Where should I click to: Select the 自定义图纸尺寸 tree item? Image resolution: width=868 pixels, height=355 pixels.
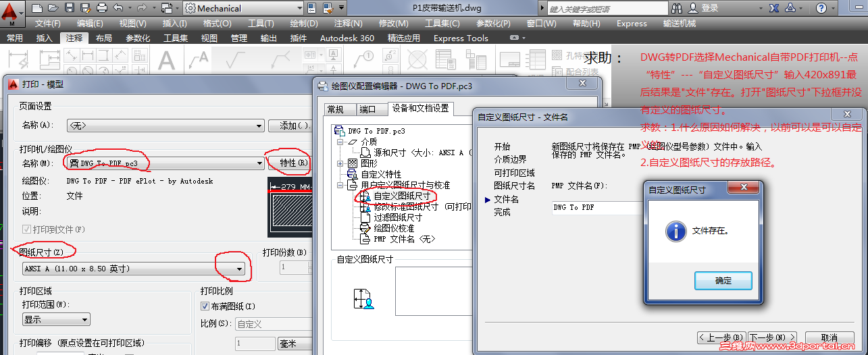(x=402, y=196)
